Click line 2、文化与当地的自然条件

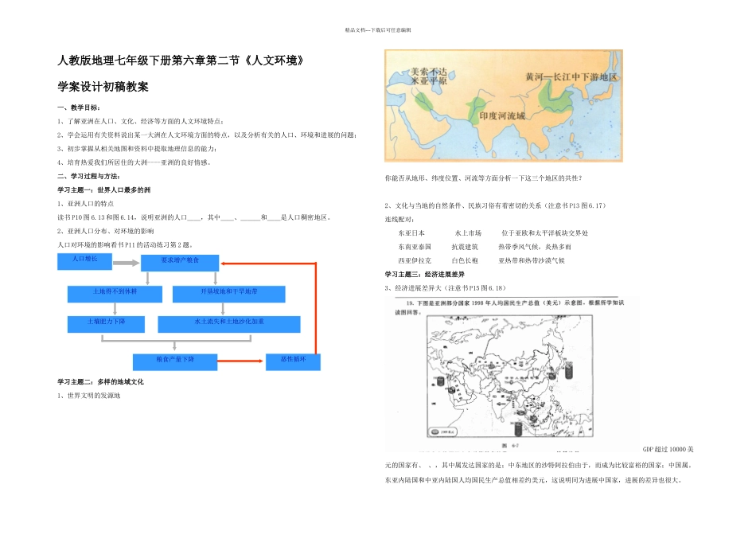[496, 206]
